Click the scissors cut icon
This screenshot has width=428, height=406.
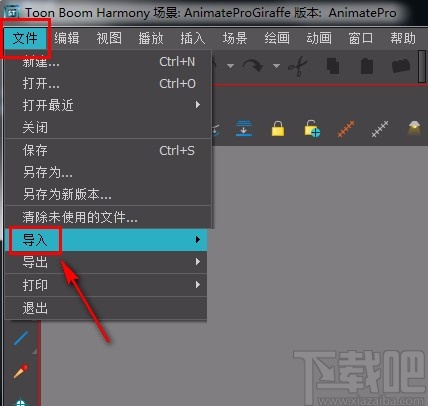coord(298,66)
